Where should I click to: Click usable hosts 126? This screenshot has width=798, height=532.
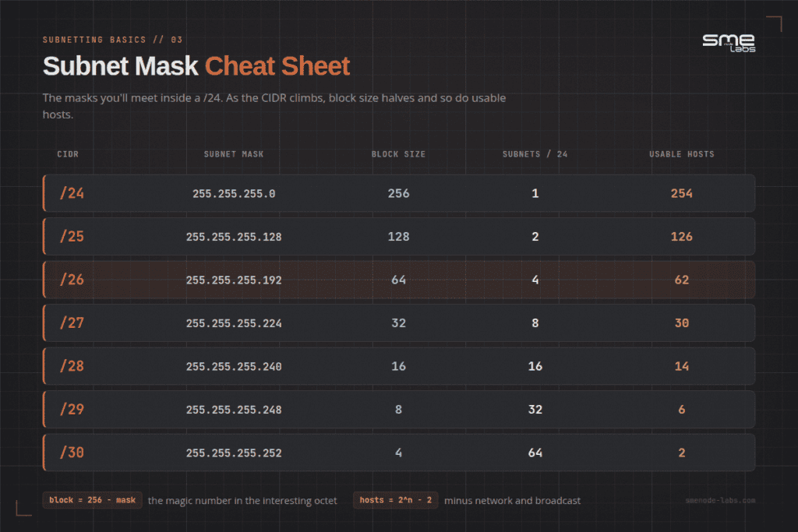(681, 237)
